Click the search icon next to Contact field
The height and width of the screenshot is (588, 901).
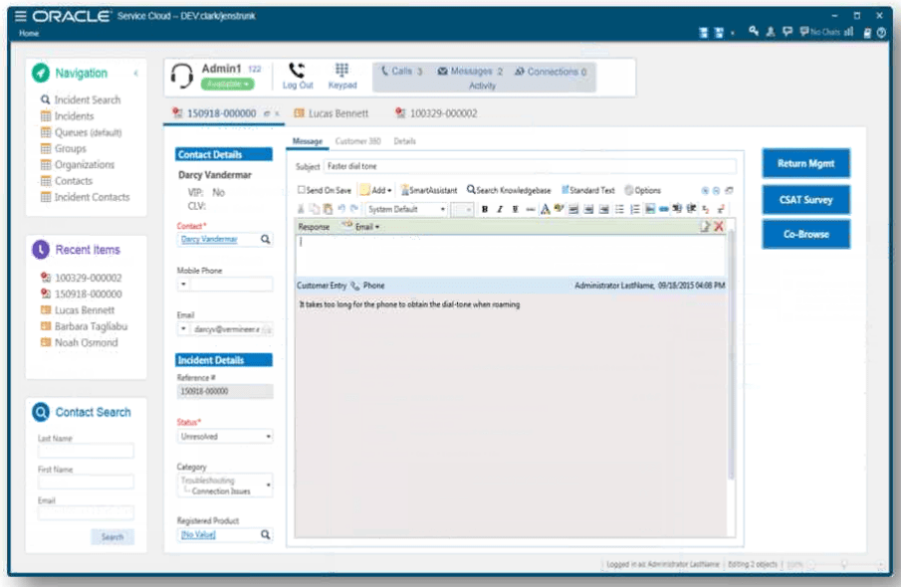click(265, 240)
